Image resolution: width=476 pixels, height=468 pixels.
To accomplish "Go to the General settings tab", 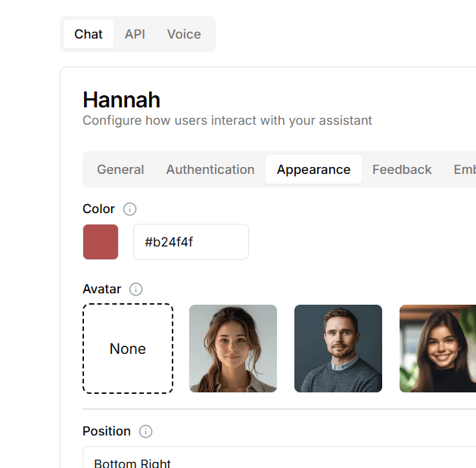I will [x=120, y=170].
